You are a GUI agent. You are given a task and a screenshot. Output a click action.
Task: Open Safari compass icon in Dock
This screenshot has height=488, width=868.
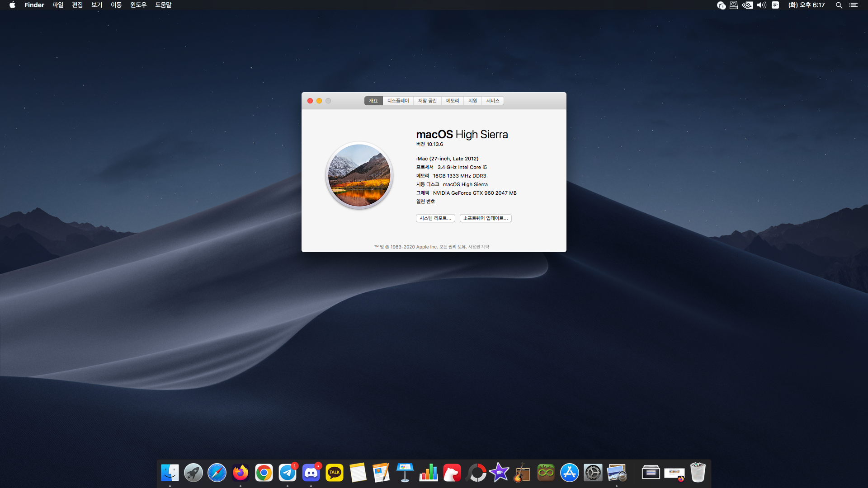[x=217, y=473]
